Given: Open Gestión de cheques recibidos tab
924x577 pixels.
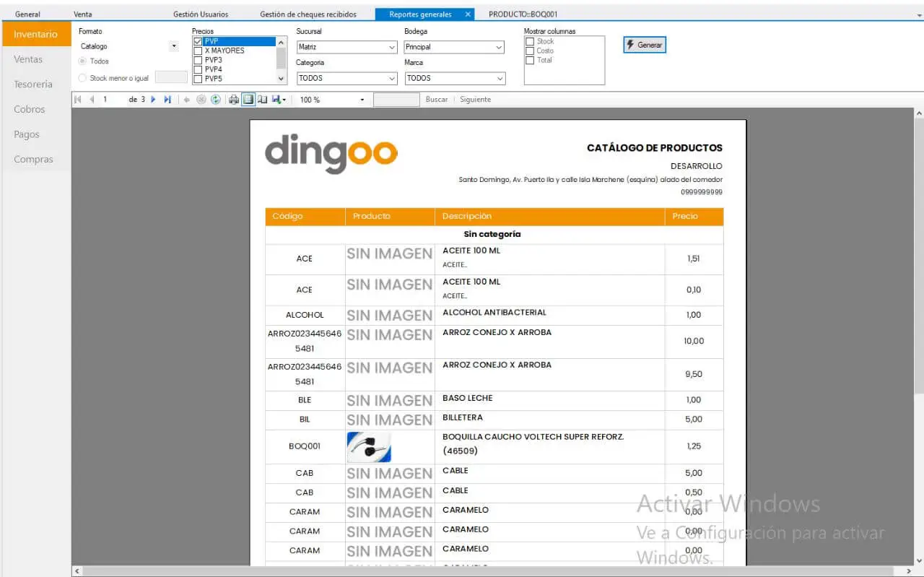Looking at the screenshot, I should point(308,14).
